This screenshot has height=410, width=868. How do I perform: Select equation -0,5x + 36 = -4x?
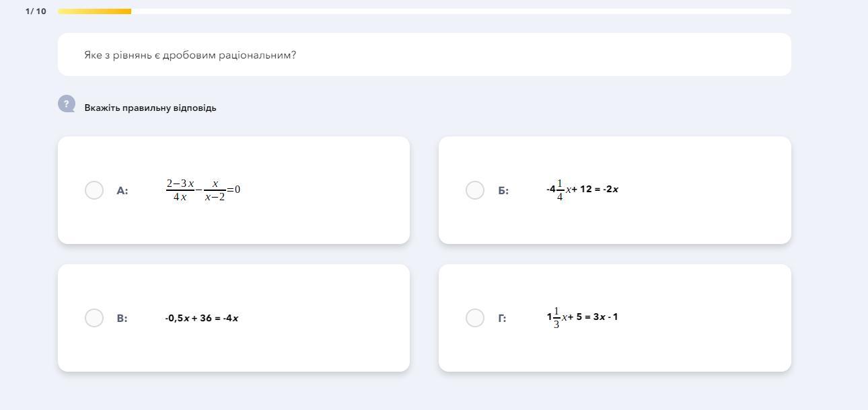tap(202, 318)
